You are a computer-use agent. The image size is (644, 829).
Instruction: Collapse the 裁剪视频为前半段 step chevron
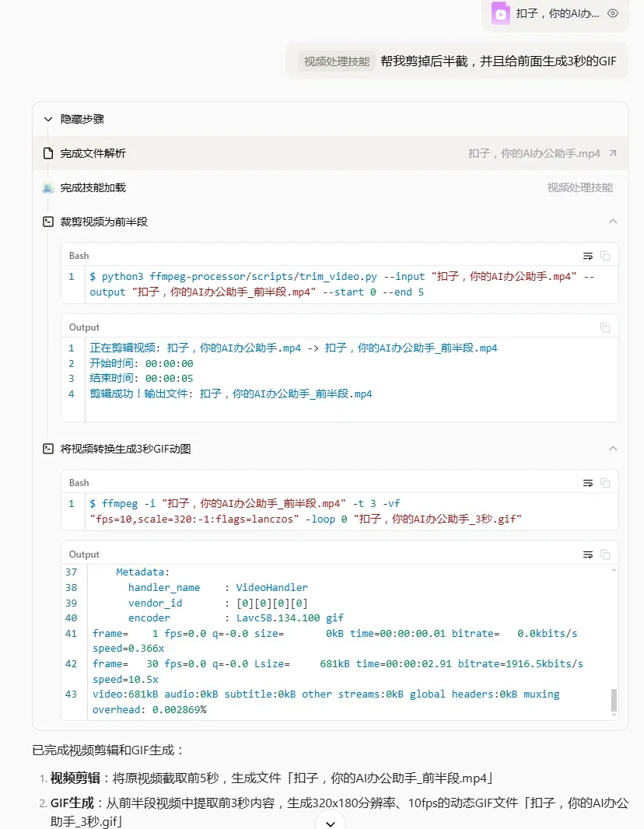(613, 222)
